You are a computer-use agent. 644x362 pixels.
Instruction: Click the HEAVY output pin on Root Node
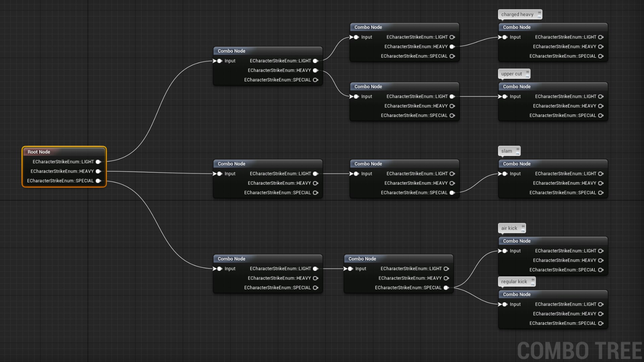tap(99, 171)
